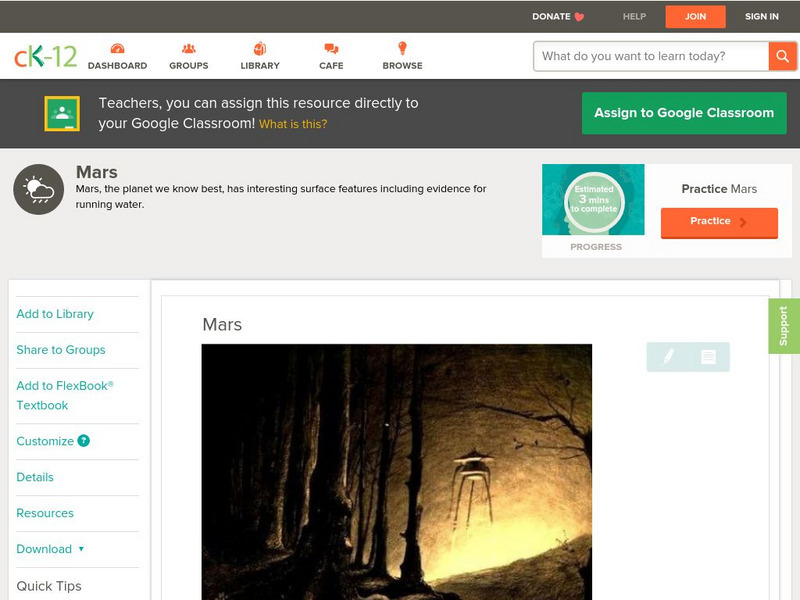Open the Library backpack icon
Screen dimensions: 800x600
(x=259, y=46)
